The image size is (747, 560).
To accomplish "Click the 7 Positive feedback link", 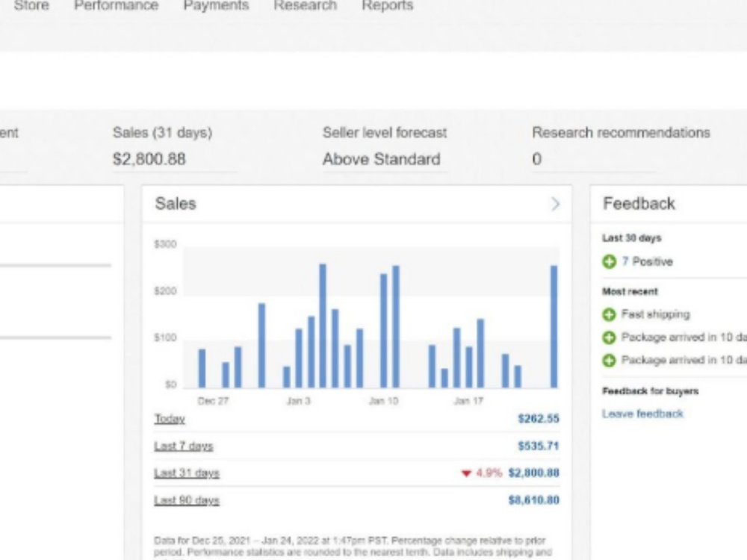I will click(x=647, y=261).
